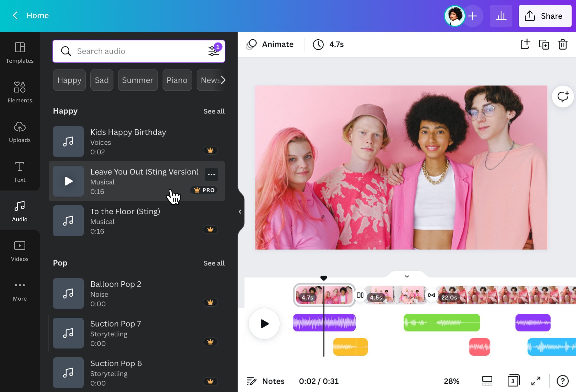Open the Uploads panel

pos(20,132)
